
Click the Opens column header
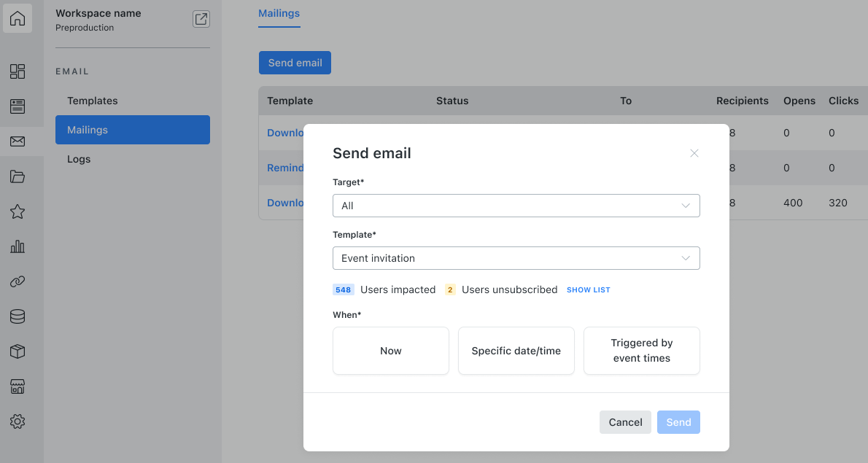(799, 101)
